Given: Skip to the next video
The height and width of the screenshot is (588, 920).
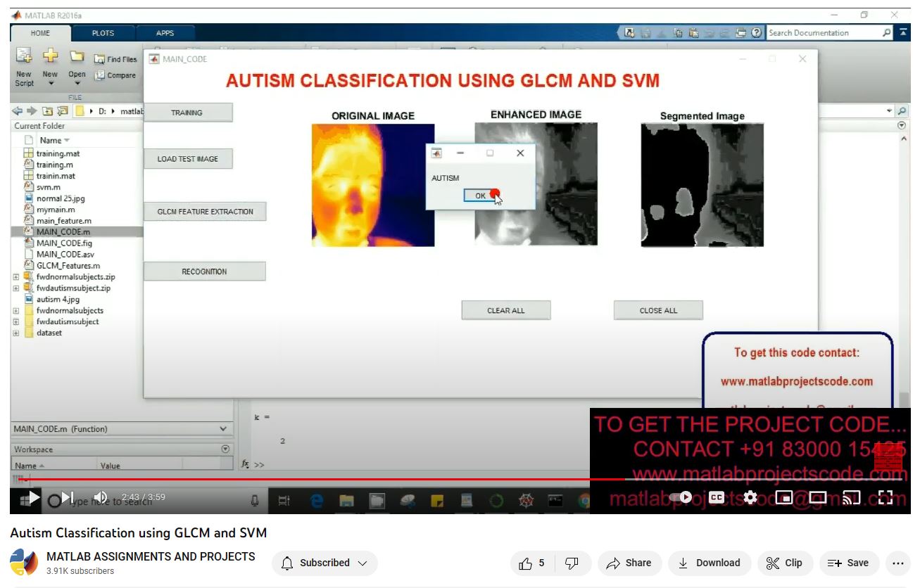Looking at the screenshot, I should click(67, 497).
